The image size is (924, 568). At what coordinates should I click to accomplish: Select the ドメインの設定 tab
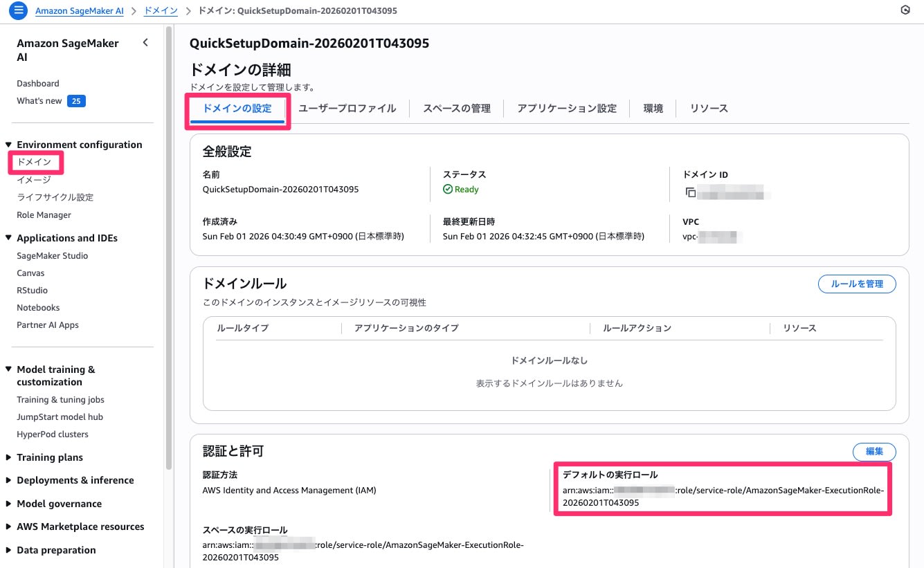pyautogui.click(x=237, y=109)
